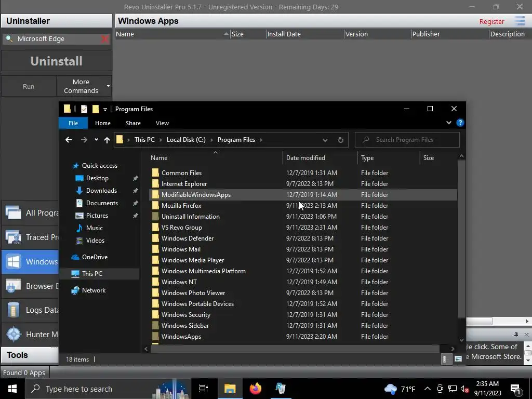
Task: Open Revo Uninstaller hamburger menu icon
Action: [x=520, y=21]
